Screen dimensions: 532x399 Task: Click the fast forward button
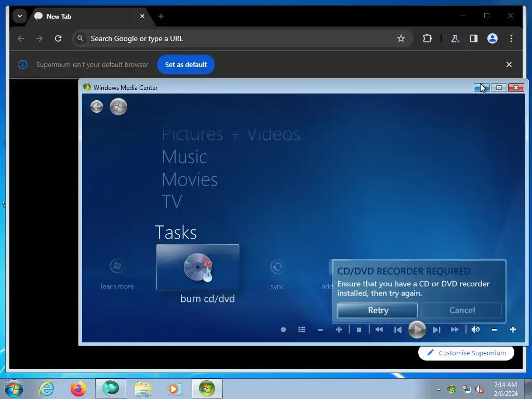[x=455, y=329]
